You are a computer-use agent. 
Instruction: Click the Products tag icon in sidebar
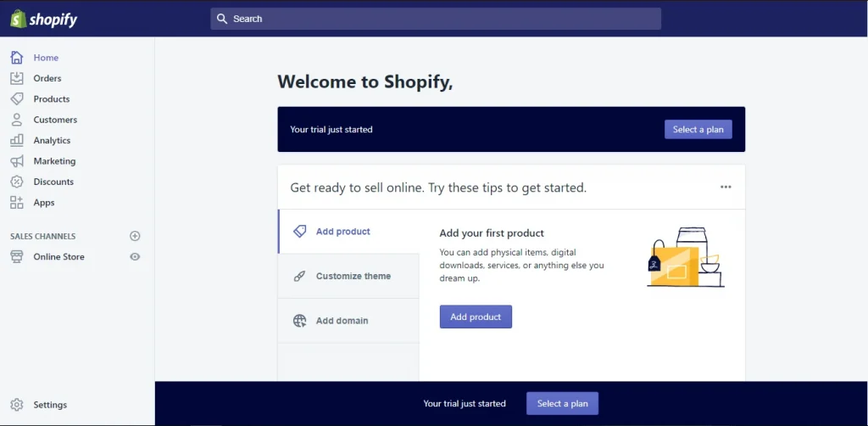[x=17, y=99]
